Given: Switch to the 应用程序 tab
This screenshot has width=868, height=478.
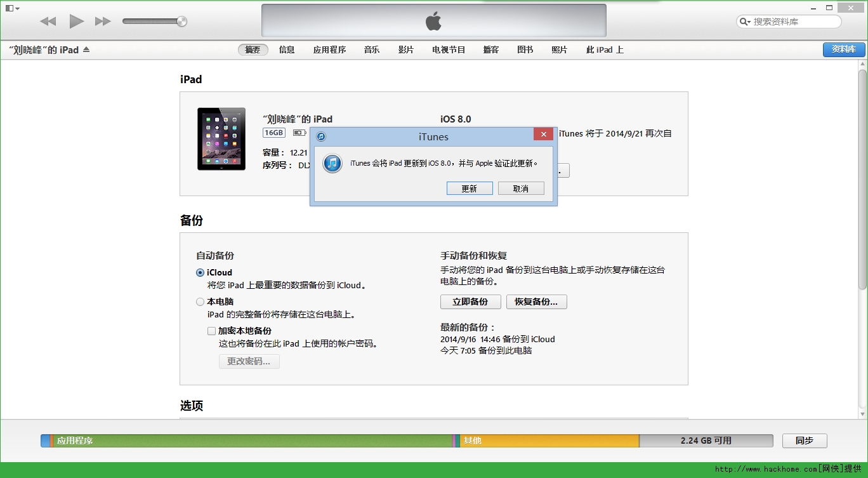Looking at the screenshot, I should pyautogui.click(x=329, y=50).
